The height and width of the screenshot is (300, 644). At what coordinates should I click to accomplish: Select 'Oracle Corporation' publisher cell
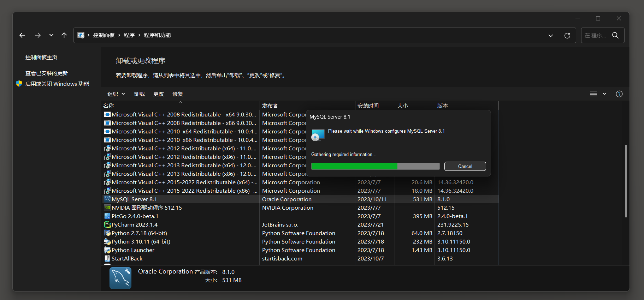click(x=287, y=199)
